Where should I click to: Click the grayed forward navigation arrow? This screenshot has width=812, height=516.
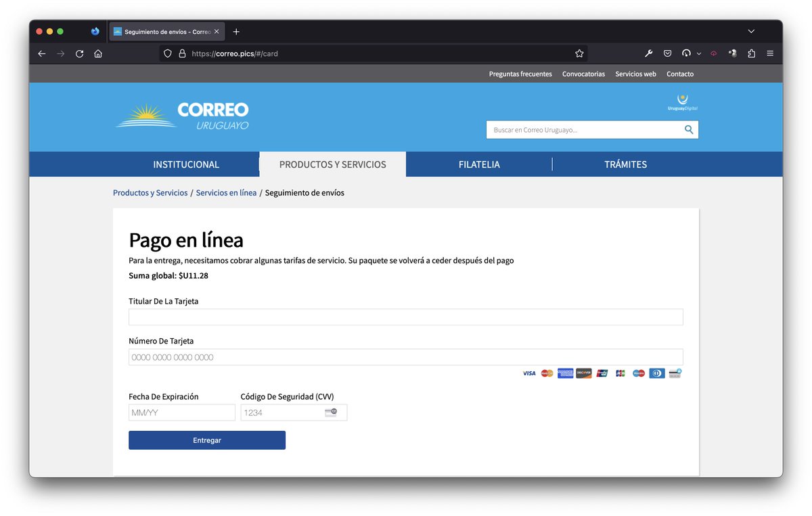[61, 53]
